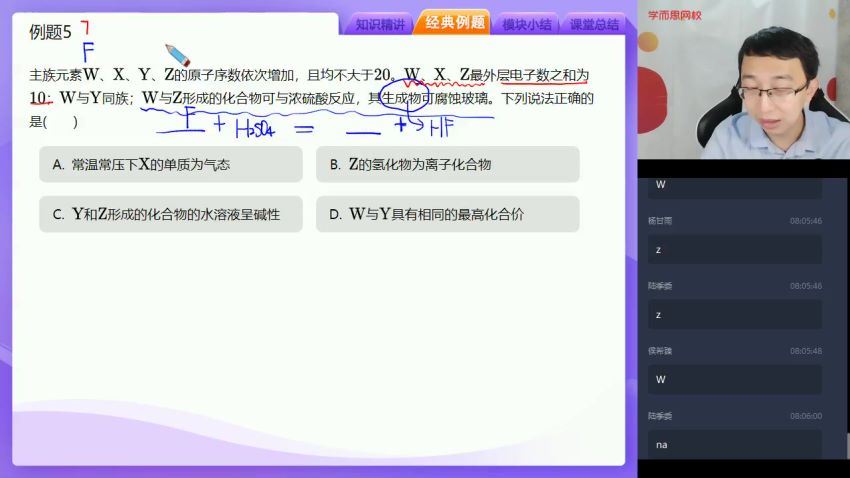
Task: Switch to the 知识精讲 tab
Action: pos(379,24)
